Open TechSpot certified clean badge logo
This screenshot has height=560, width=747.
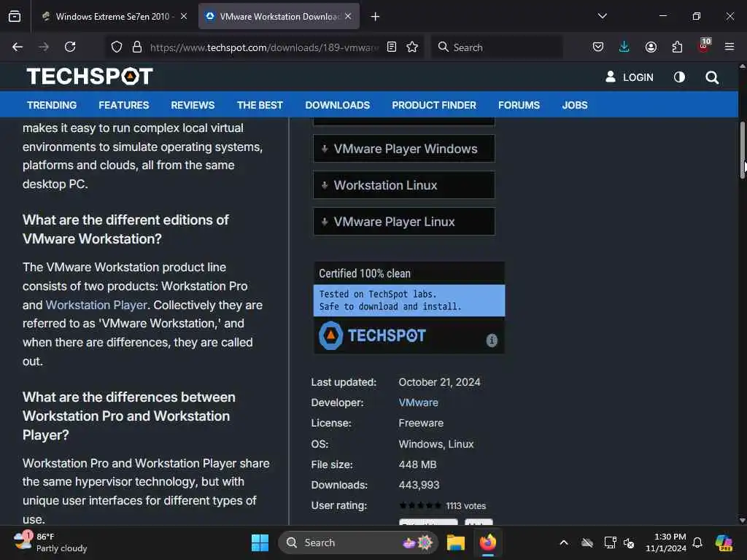pyautogui.click(x=372, y=335)
